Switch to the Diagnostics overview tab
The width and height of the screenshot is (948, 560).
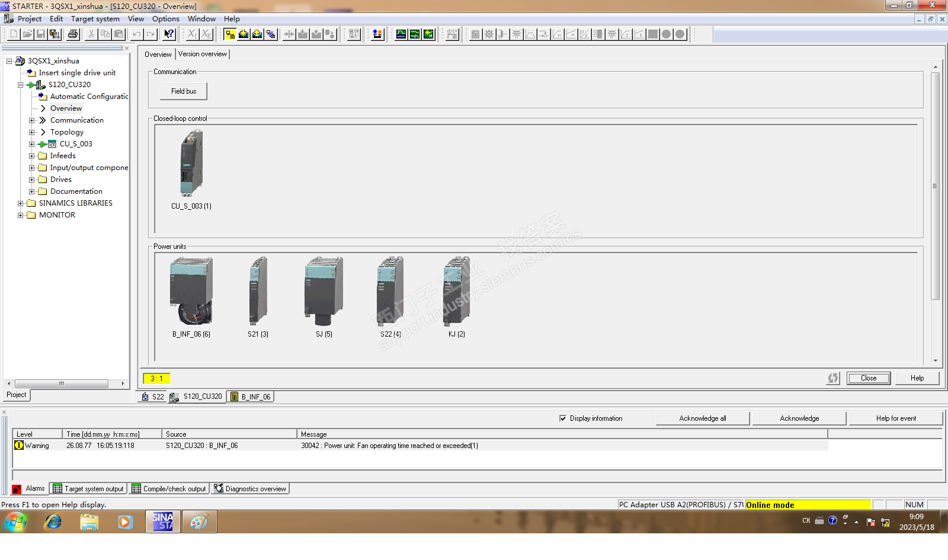[251, 489]
